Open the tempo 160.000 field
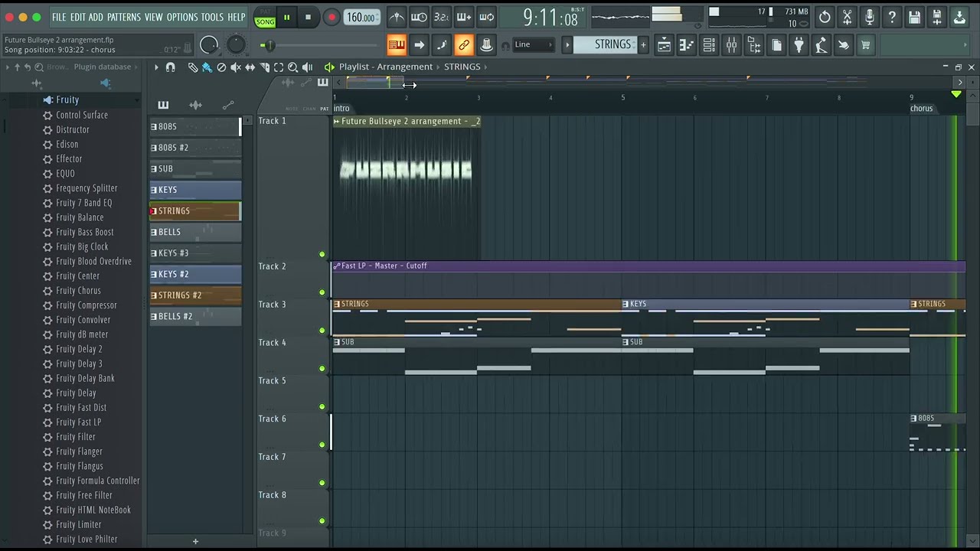The height and width of the screenshot is (551, 980). (362, 18)
